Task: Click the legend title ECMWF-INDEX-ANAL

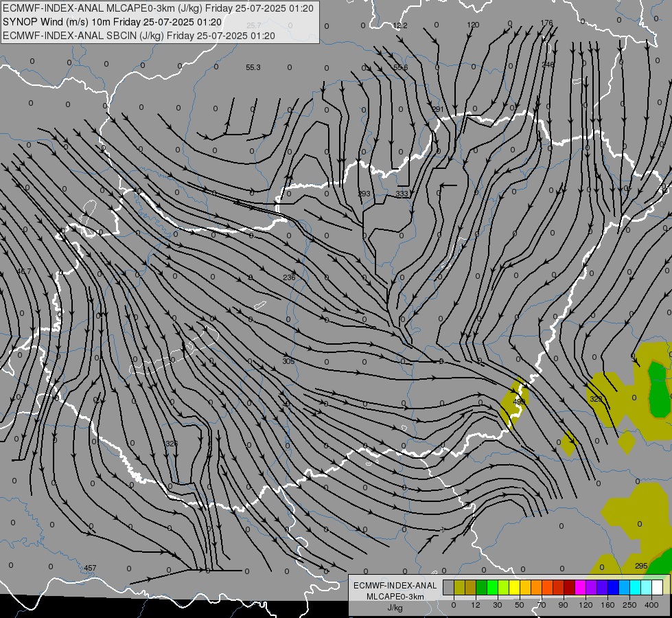Action: tap(395, 586)
